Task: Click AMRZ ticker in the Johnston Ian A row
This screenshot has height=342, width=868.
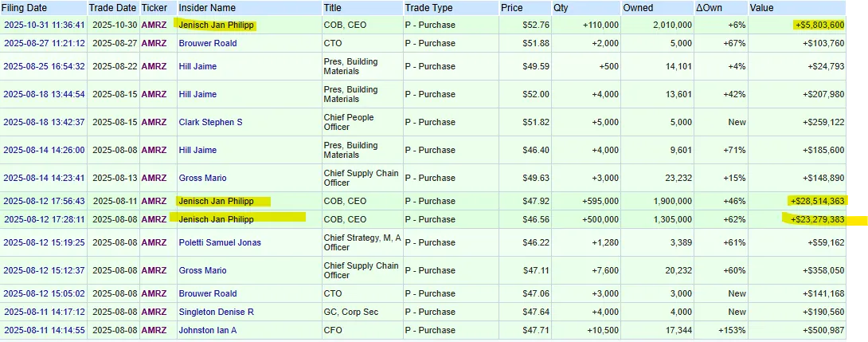Action: point(154,330)
